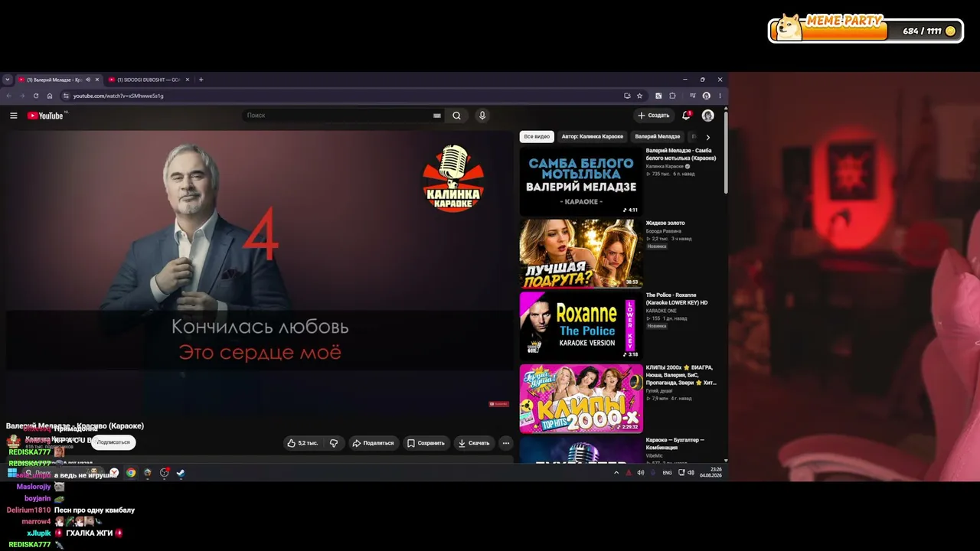Open the Windows Start menu
Screen dimensions: 980x551
click(12, 473)
